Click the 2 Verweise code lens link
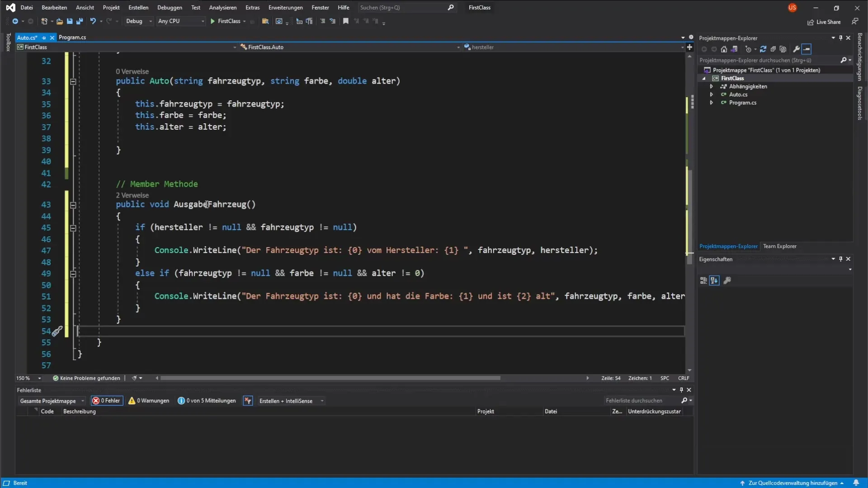This screenshot has height=488, width=868. [132, 195]
